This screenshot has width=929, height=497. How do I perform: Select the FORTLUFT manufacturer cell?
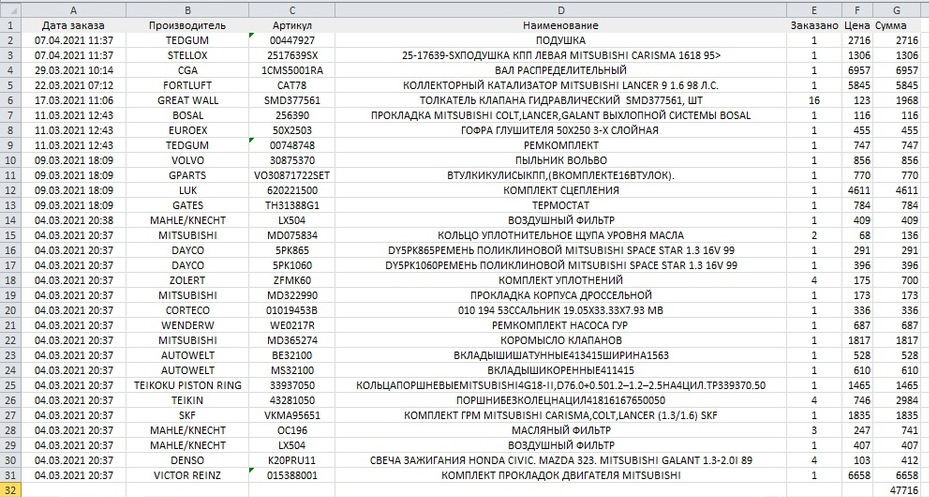coord(187,85)
